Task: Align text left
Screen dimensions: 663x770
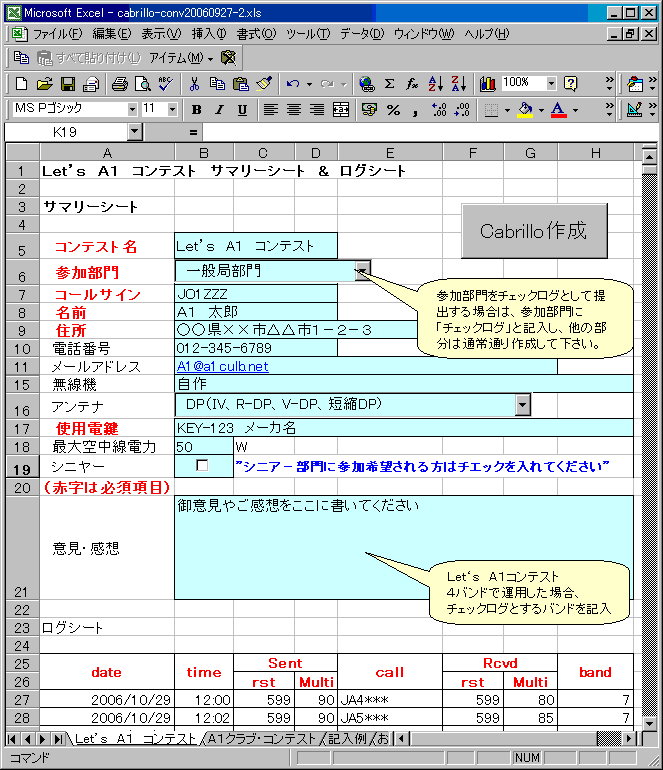Action: (x=271, y=110)
